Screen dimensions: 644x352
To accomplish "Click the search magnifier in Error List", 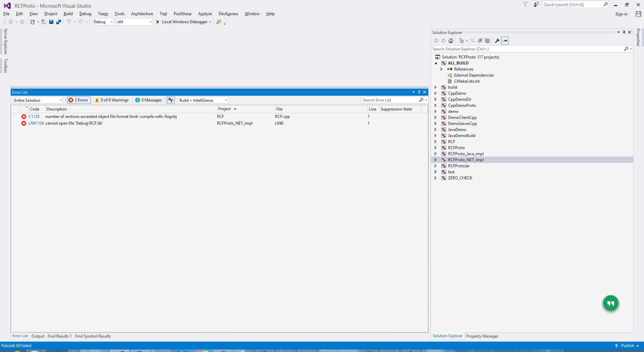I will 421,100.
